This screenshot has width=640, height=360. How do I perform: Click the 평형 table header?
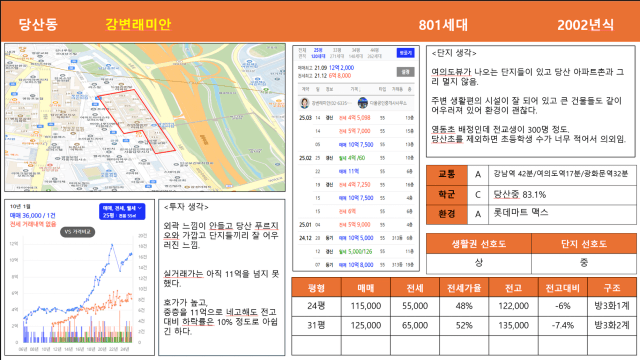pyautogui.click(x=316, y=288)
